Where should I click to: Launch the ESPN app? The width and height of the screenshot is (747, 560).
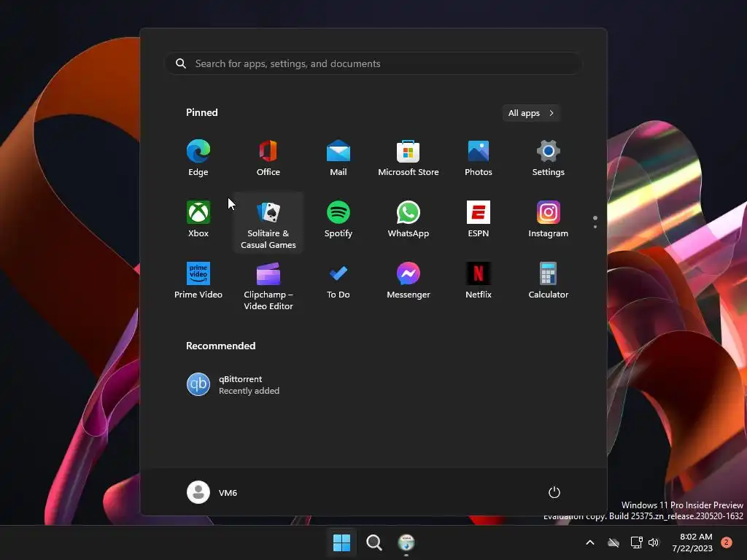(479, 219)
